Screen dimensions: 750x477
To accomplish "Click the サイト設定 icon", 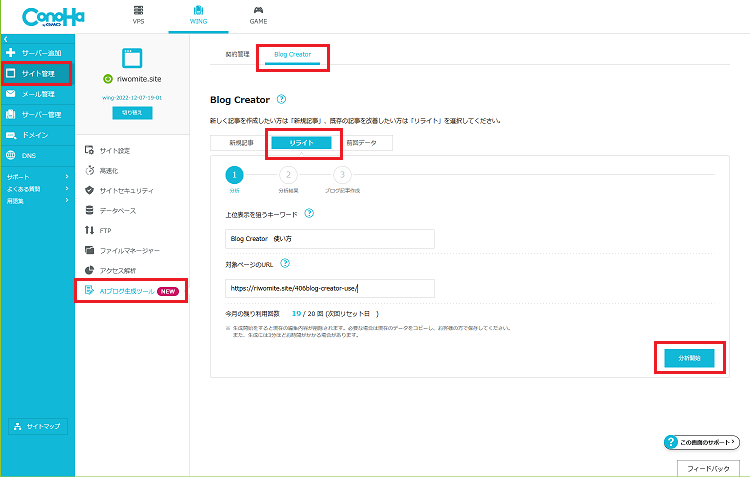I will click(x=89, y=150).
